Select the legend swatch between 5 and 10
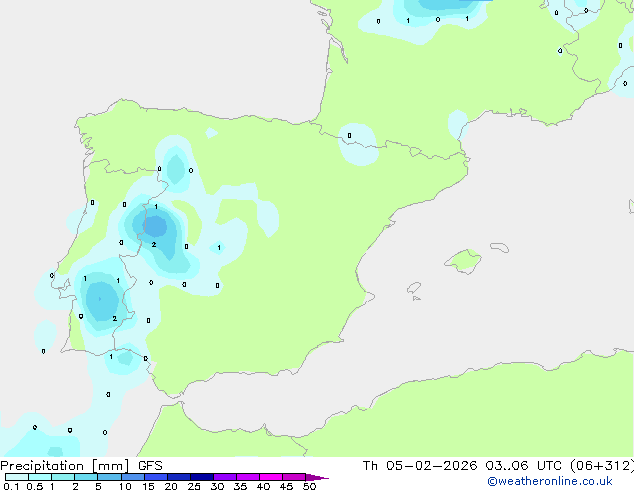 click(x=109, y=477)
